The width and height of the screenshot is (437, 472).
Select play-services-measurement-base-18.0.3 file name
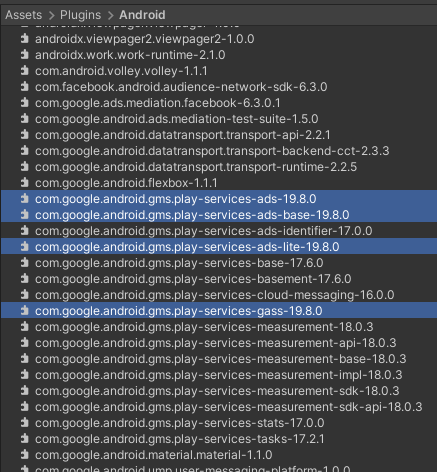pos(221,359)
